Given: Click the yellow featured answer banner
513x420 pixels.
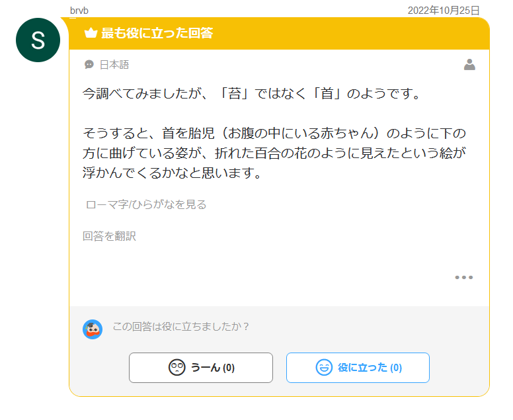Looking at the screenshot, I should [280, 33].
